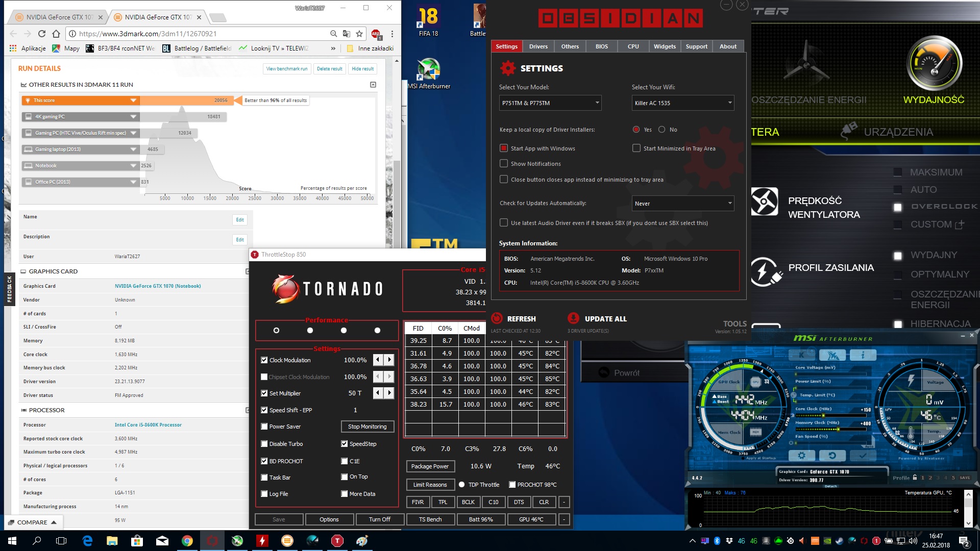980x551 pixels.
Task: Open Afterburner information 'i' button
Action: point(863,355)
